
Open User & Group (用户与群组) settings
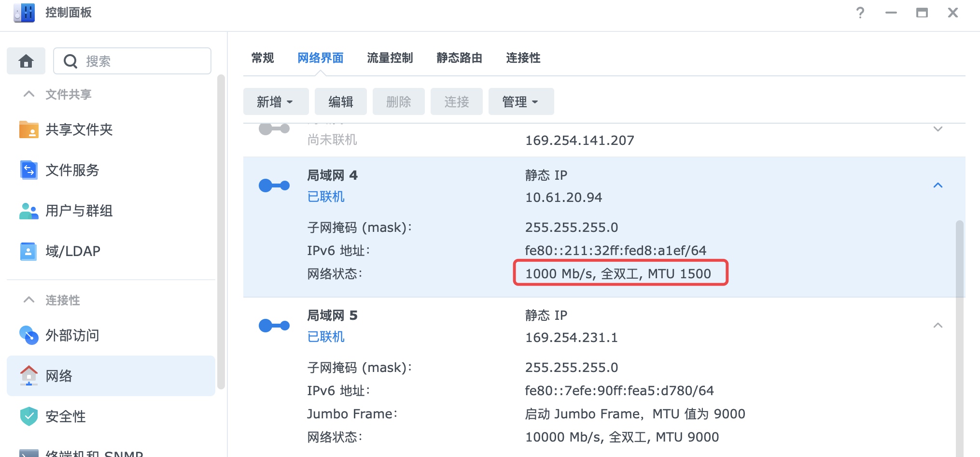click(x=79, y=211)
